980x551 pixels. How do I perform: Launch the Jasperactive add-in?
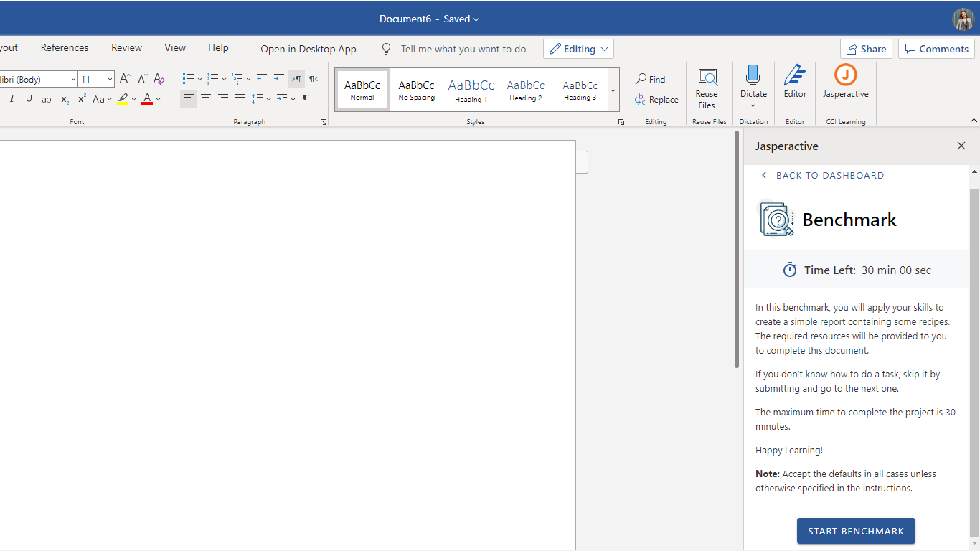[x=846, y=82]
